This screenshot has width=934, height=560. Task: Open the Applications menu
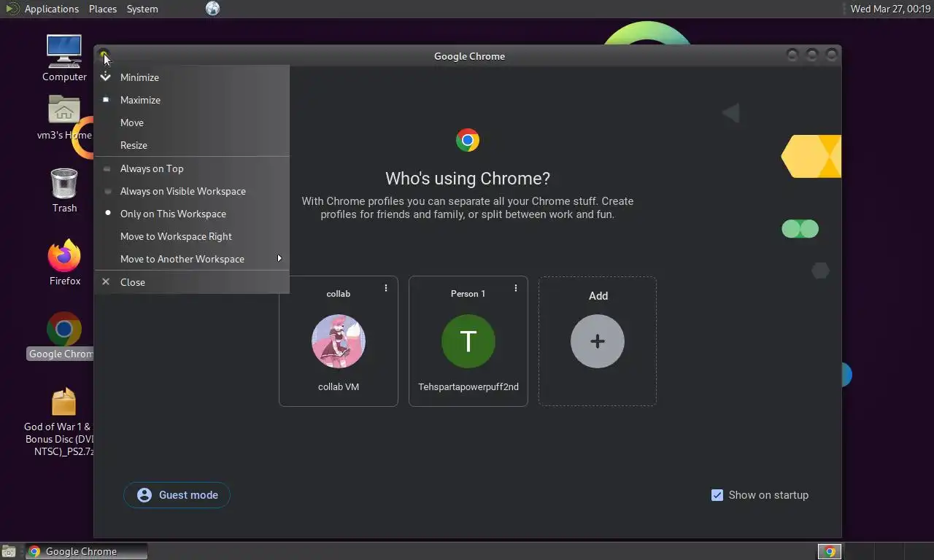click(x=51, y=9)
